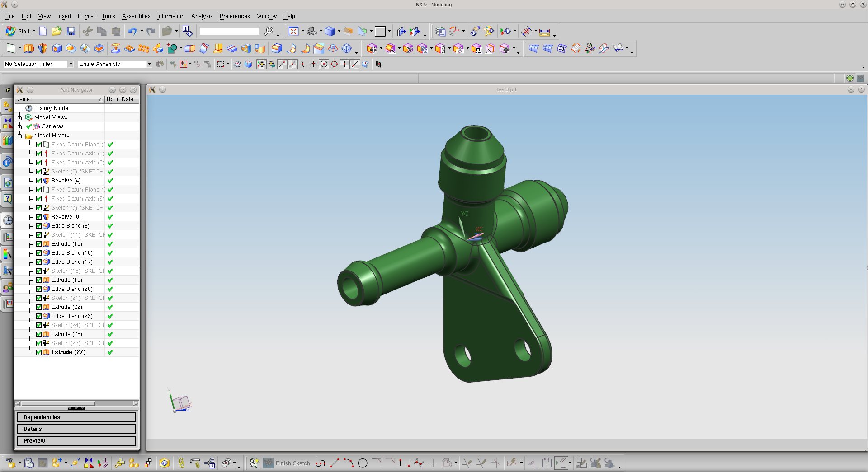Open the Layer Settings icon
The image size is (868, 472).
pyautogui.click(x=440, y=32)
